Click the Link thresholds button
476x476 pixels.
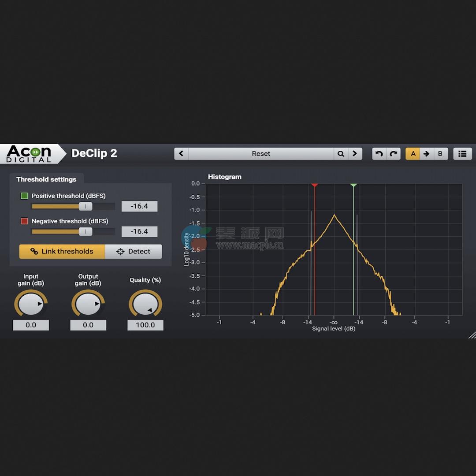tap(62, 251)
